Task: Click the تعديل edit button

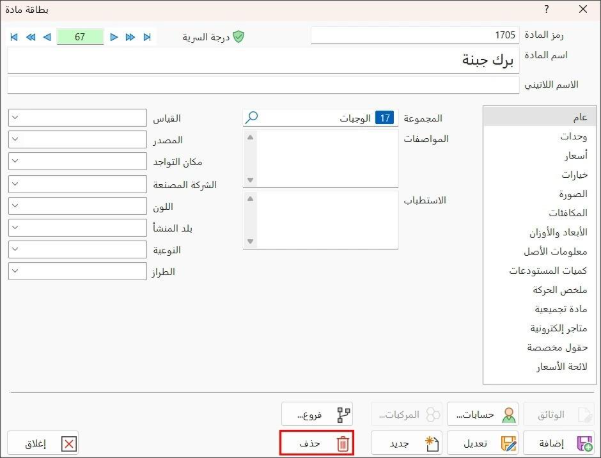Action: pyautogui.click(x=483, y=443)
